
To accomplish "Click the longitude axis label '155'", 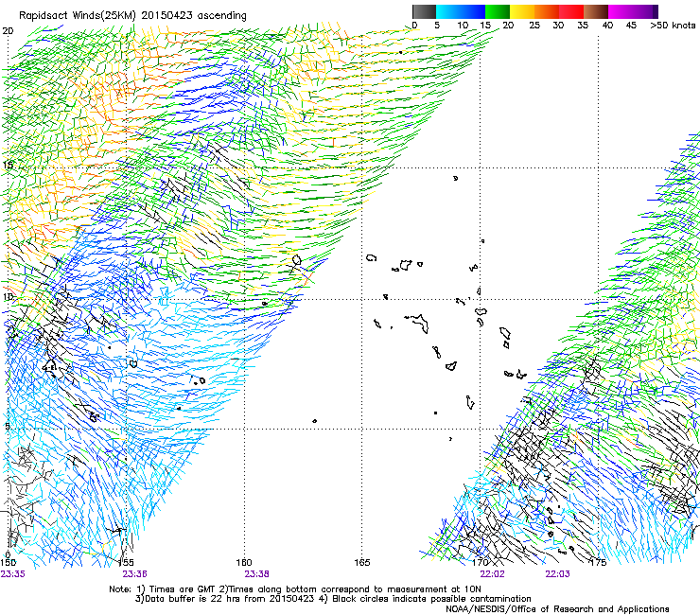I will [x=127, y=563].
